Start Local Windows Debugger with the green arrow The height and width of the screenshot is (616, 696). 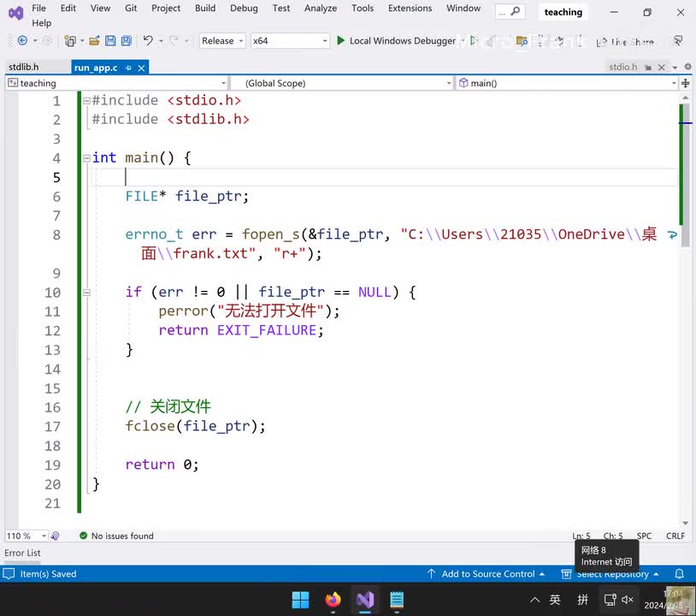340,41
